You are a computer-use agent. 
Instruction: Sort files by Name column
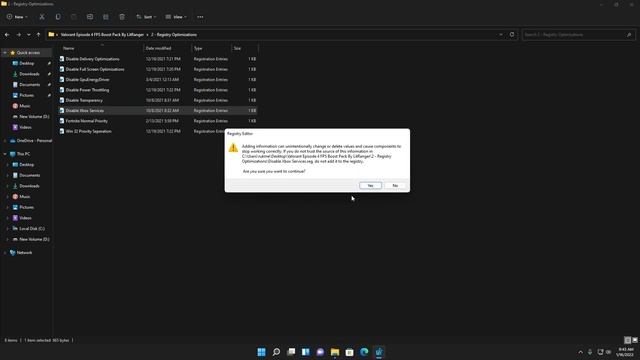tap(69, 48)
